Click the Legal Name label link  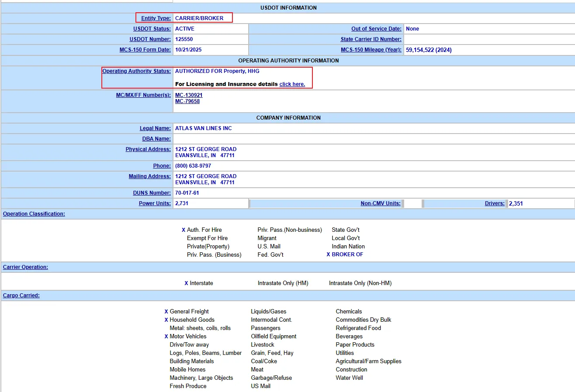[155, 128]
